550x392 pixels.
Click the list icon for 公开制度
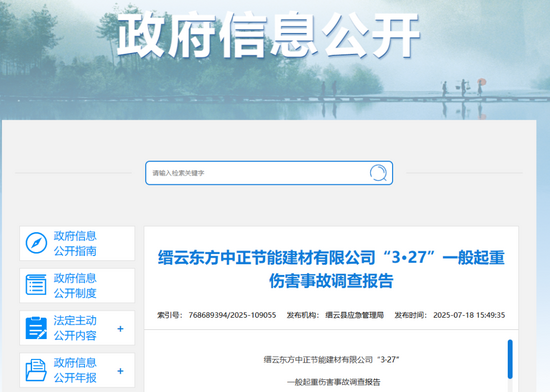36,285
